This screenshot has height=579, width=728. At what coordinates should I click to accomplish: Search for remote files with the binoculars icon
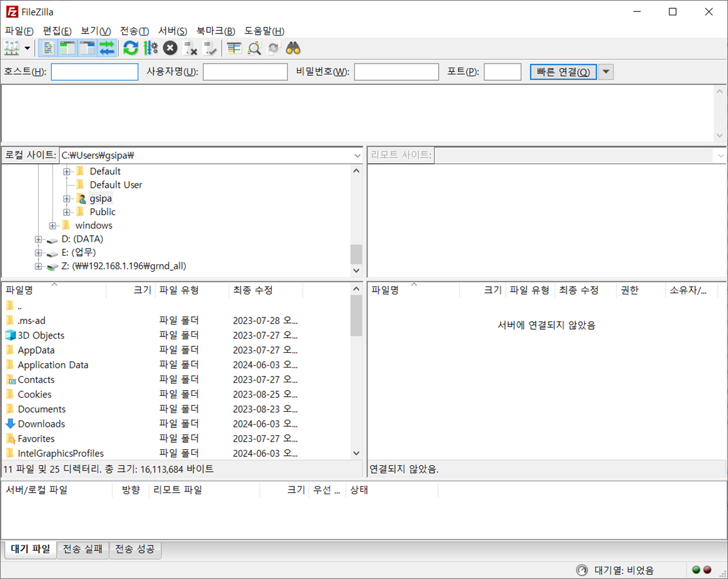click(292, 48)
